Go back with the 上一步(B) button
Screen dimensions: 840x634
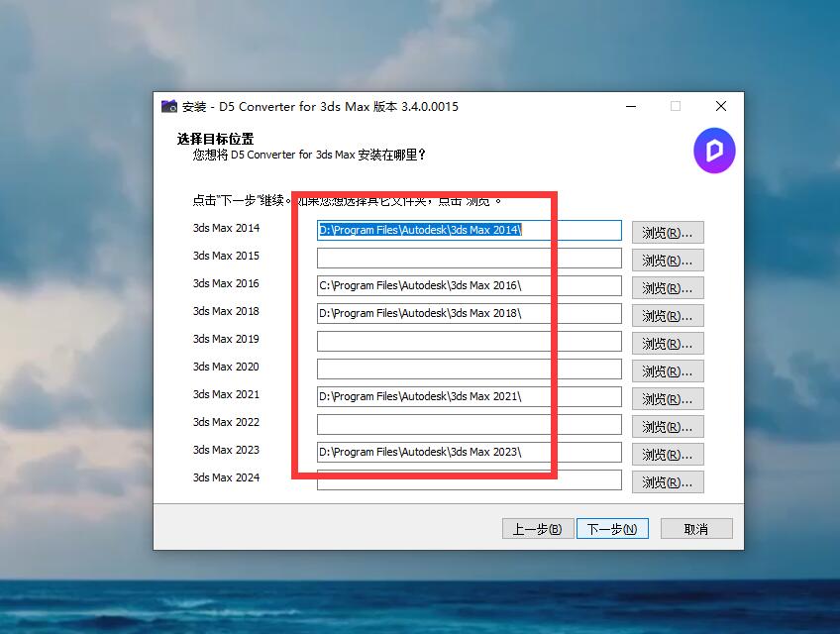point(538,529)
